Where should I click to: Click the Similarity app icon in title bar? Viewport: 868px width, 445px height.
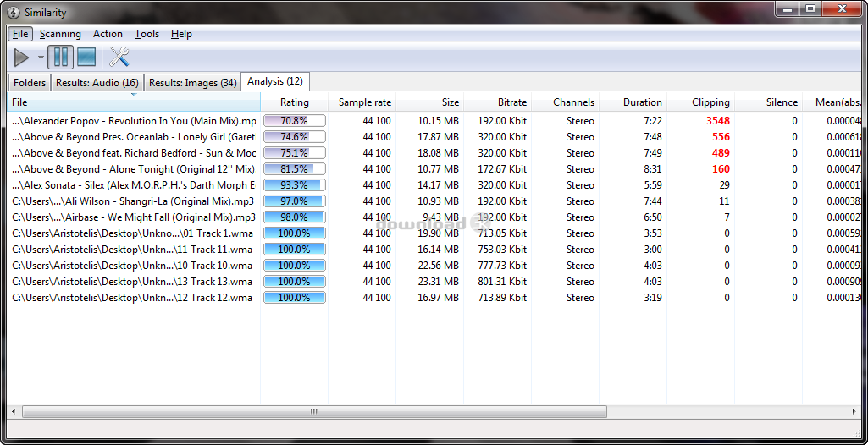point(13,12)
